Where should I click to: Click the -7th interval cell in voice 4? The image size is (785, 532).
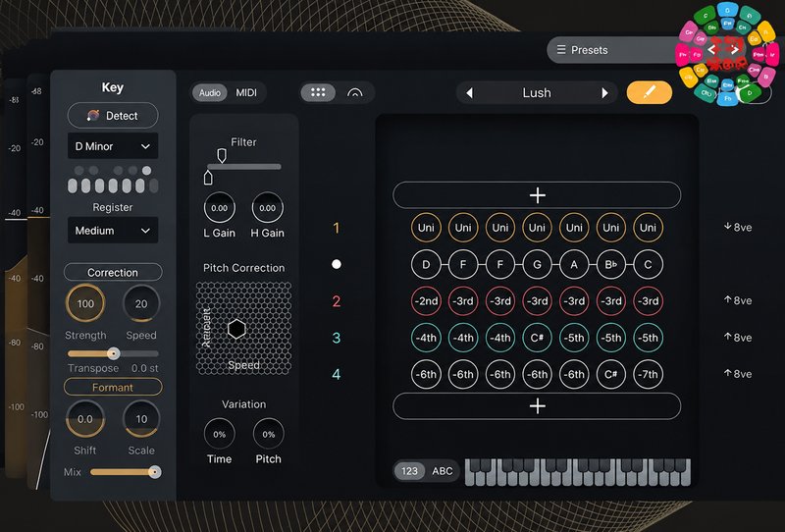(648, 374)
